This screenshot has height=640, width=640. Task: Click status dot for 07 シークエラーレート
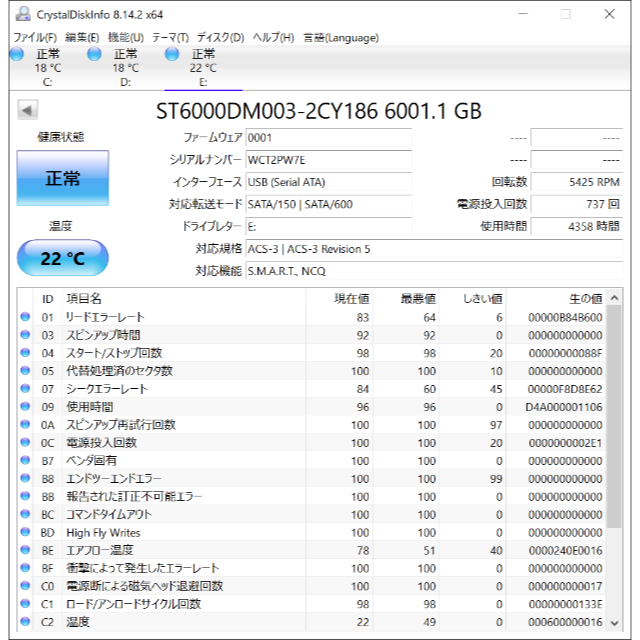(25, 389)
